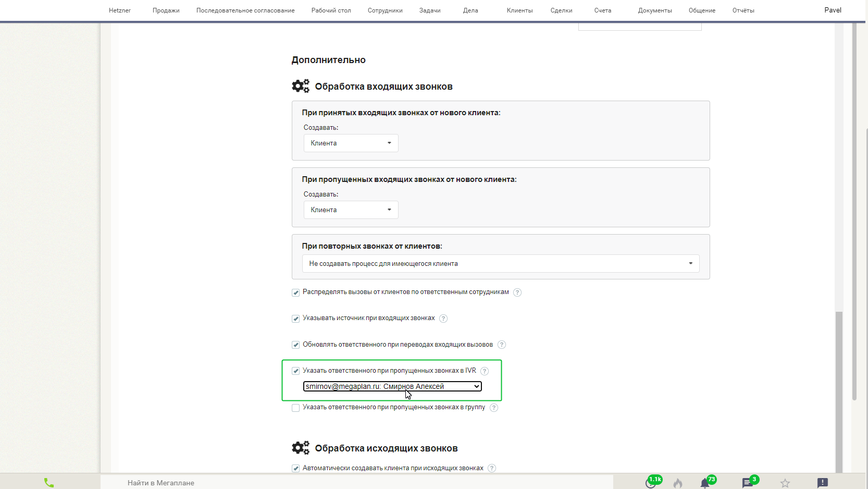This screenshot has height=489, width=868.
Task: Open the exclamation feedback icon
Action: [823, 483]
